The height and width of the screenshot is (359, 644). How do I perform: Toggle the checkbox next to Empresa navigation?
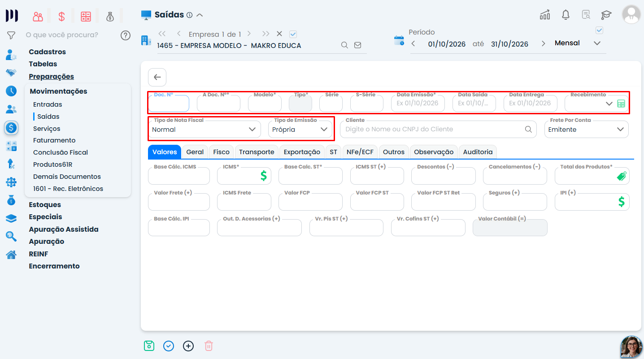[293, 34]
